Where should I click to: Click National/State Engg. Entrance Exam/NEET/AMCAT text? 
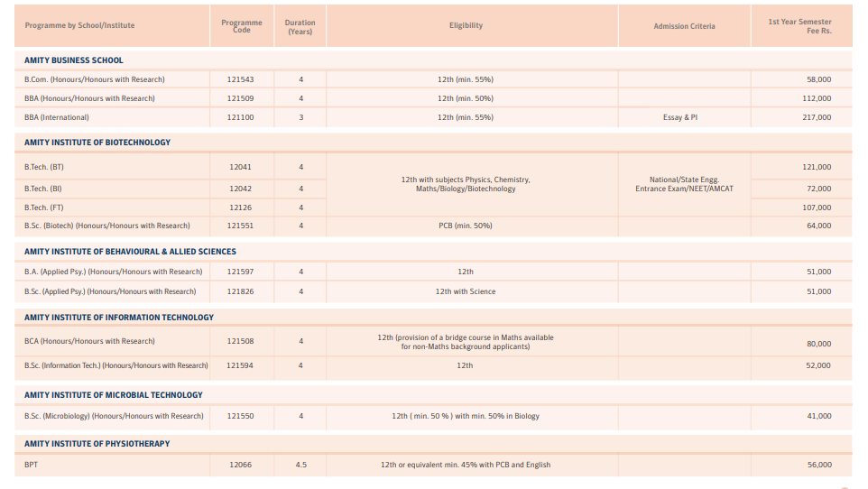[x=684, y=184]
